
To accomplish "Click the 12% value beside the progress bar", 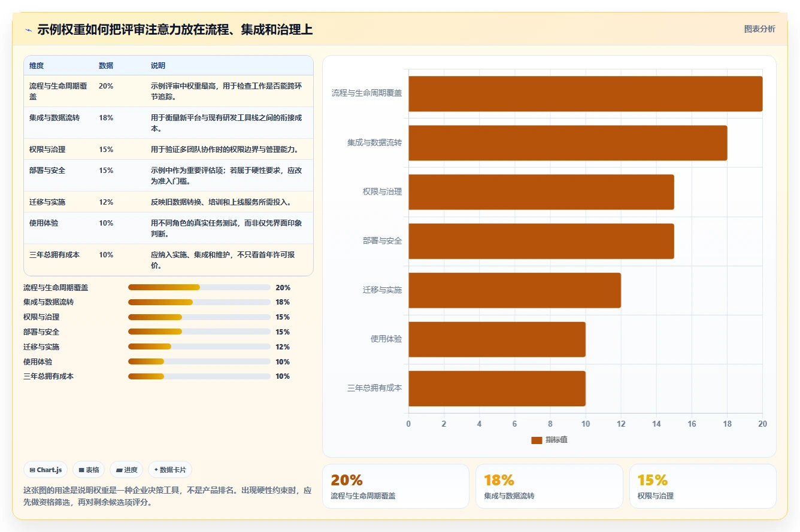I will tap(283, 347).
